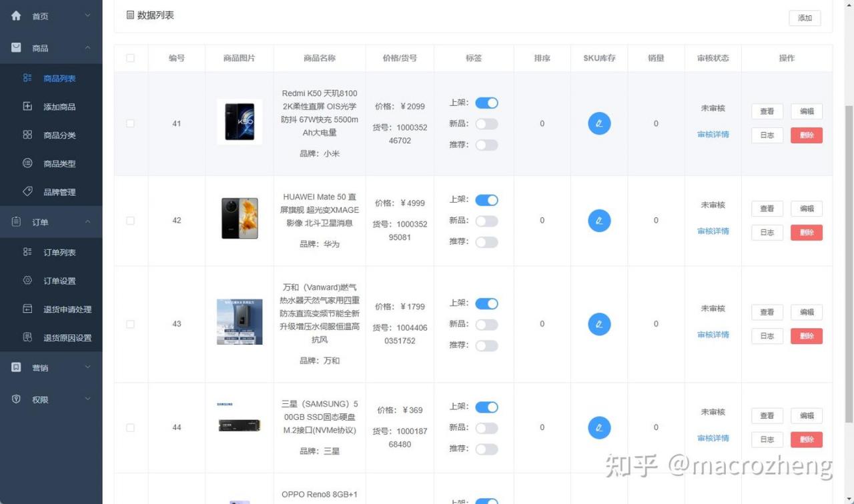Click the 营销 icon in the sidebar
Viewport: 854px width, 504px height.
pos(16,367)
